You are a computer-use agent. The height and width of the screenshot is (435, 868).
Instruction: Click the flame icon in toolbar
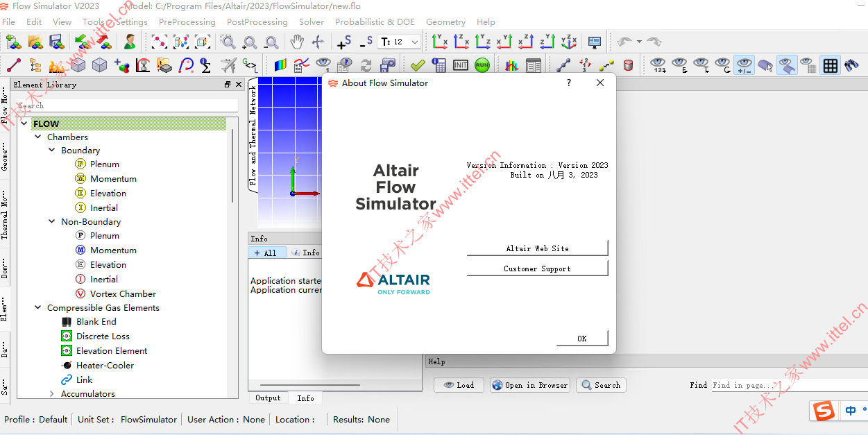point(57,65)
